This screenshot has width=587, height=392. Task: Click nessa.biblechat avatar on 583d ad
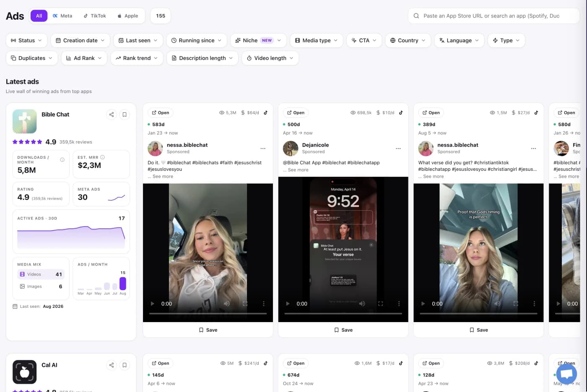click(x=155, y=148)
